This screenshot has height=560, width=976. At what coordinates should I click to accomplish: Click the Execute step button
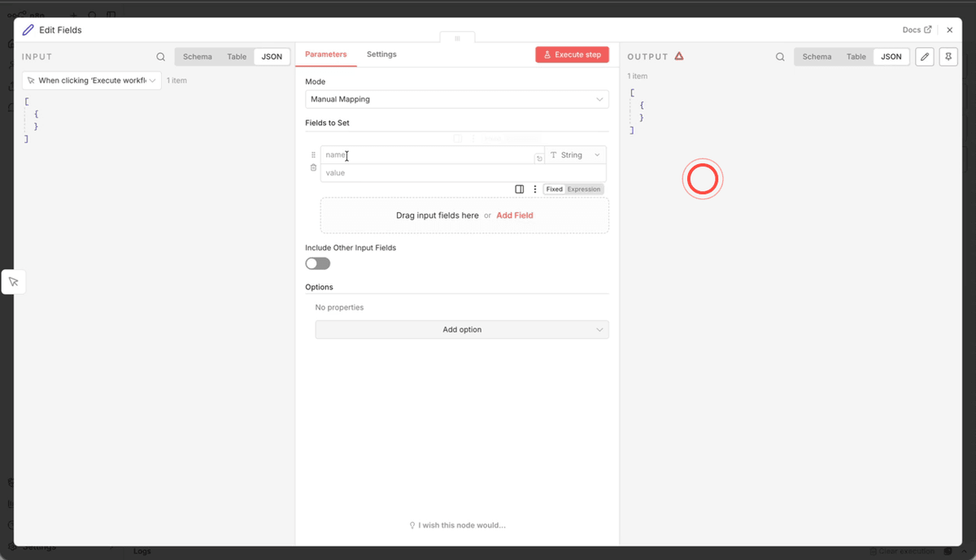[x=572, y=54]
